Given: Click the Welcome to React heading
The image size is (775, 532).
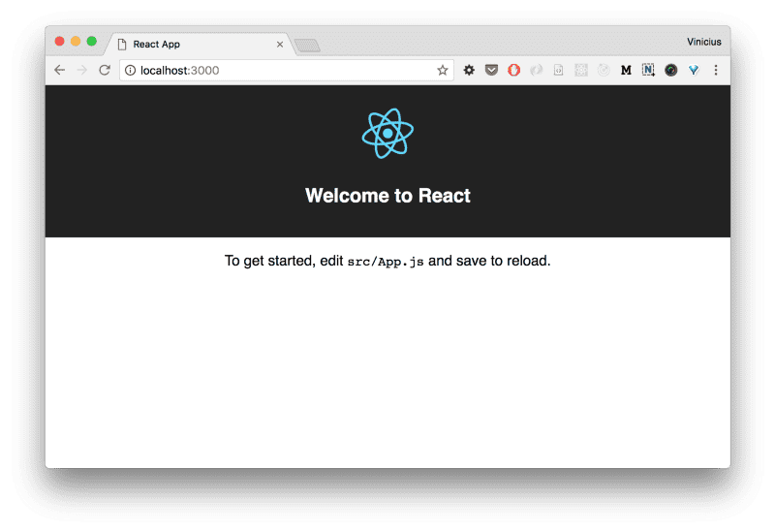Looking at the screenshot, I should pos(387,196).
